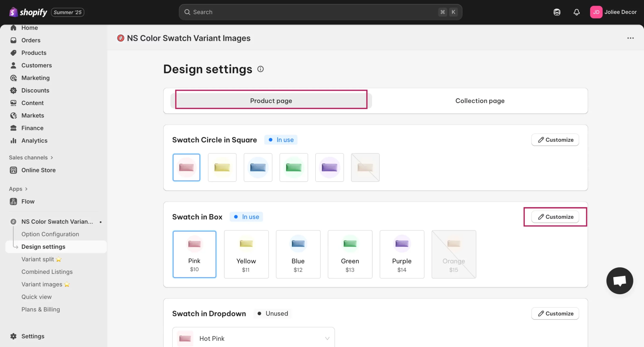Select the yellow circle-in-square swatch
644x347 pixels.
222,167
